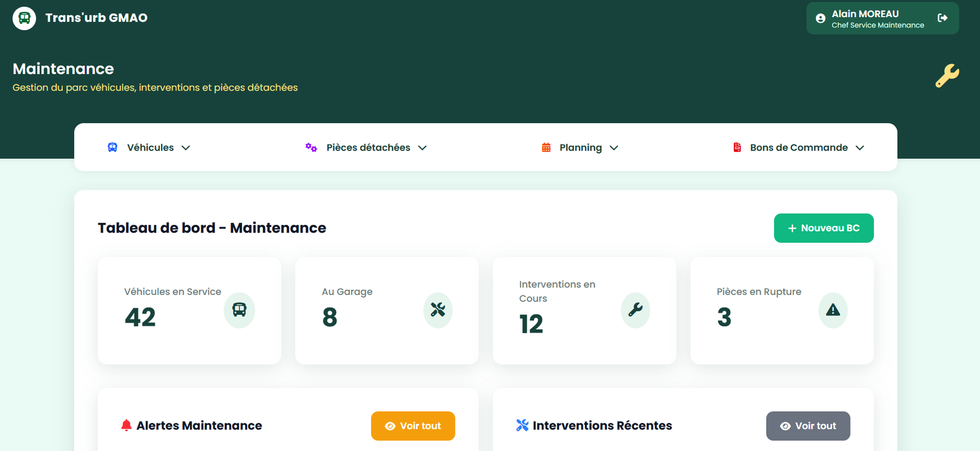Click the warning triangle on Pièces en Rupture card
The height and width of the screenshot is (451, 980).
833,310
